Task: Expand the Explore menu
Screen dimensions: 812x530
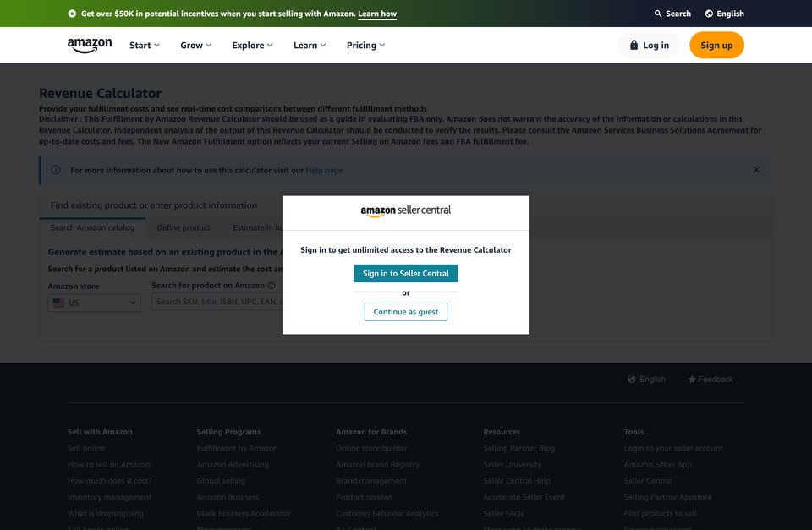Action: point(252,46)
